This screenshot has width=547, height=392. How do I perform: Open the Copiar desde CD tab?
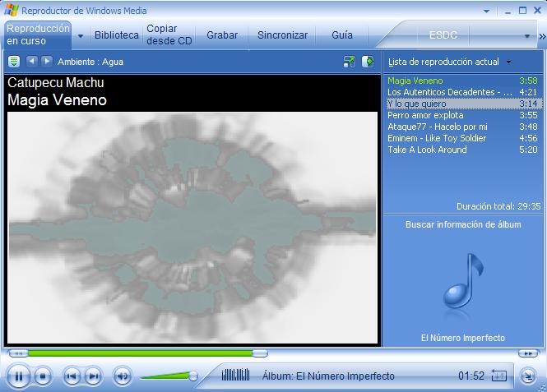point(169,35)
